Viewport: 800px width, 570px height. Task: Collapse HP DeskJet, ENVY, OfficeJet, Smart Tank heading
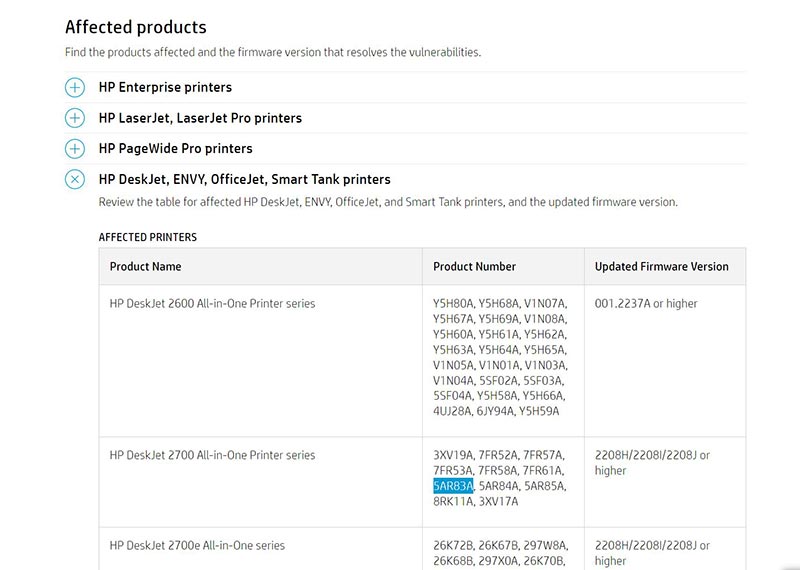[x=244, y=179]
